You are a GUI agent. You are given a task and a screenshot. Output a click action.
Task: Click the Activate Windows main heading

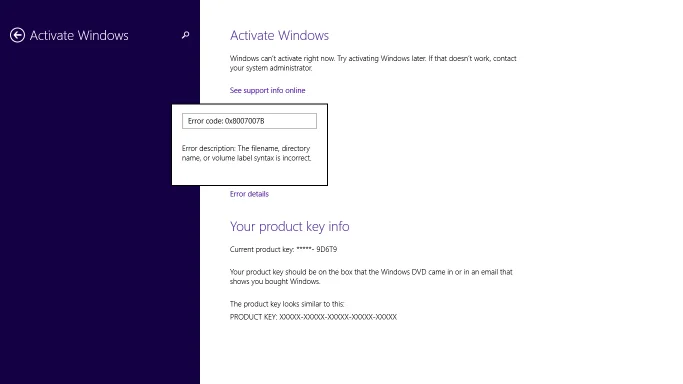pyautogui.click(x=279, y=35)
